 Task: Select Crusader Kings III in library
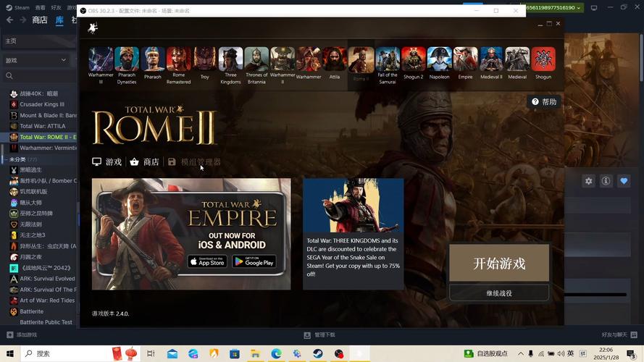[x=43, y=104]
